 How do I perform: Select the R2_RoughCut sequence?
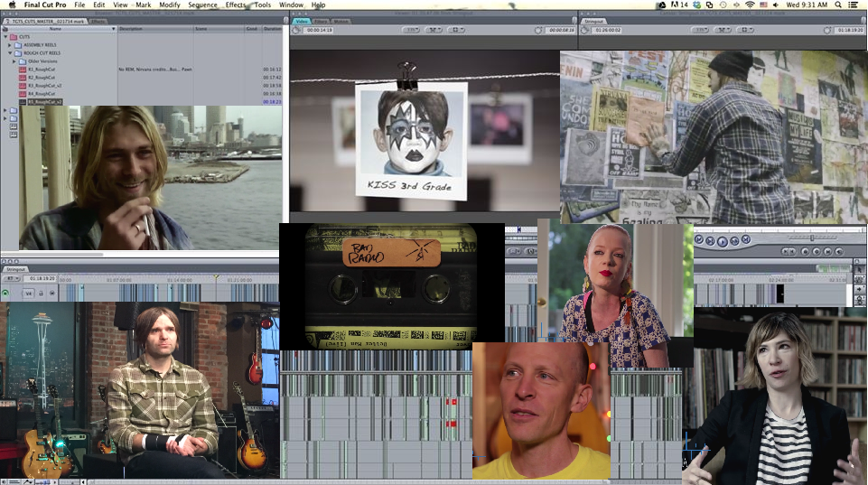(41, 78)
